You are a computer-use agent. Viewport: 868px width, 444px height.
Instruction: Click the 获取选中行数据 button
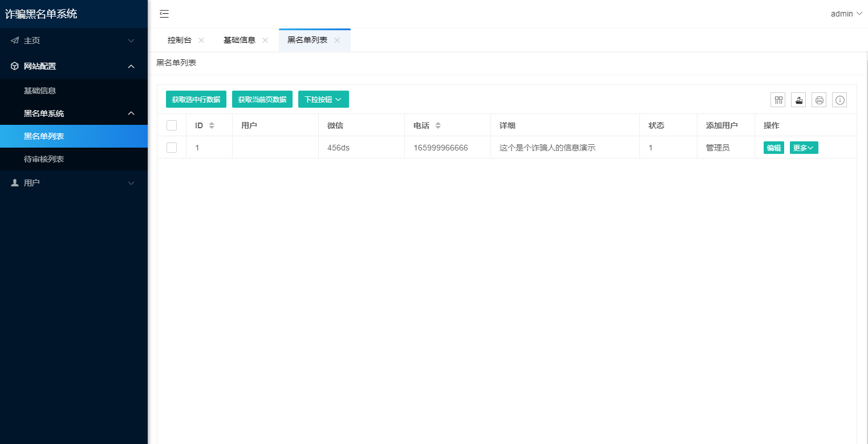[x=196, y=99]
